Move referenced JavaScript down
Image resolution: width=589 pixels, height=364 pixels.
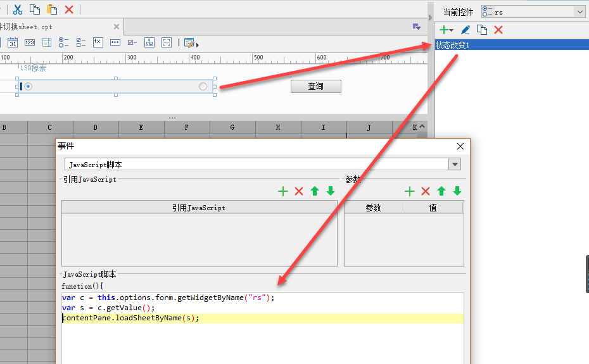(331, 191)
